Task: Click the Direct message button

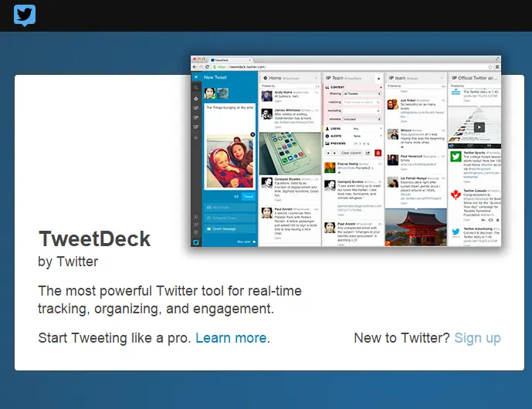Action: tap(230, 229)
